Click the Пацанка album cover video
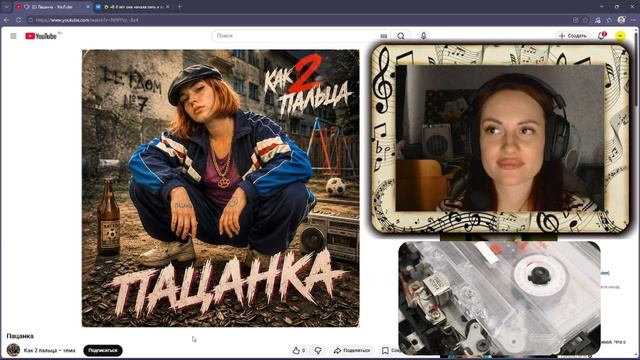 [220, 188]
